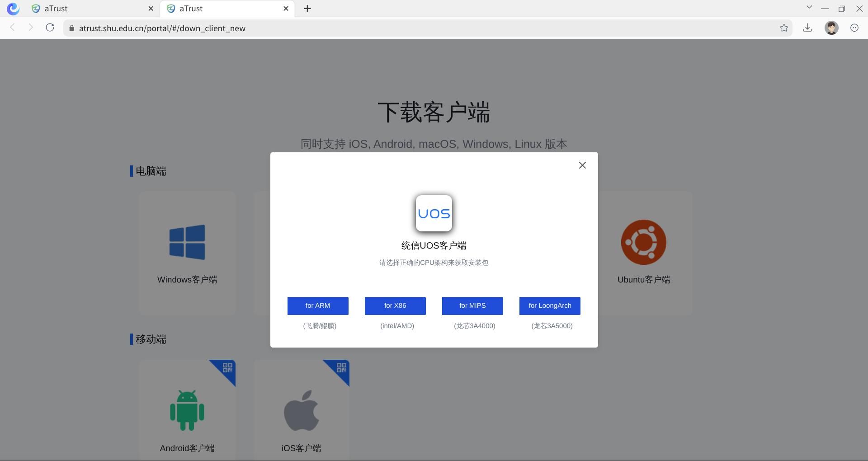This screenshot has height=461, width=868.
Task: Click the 电脑端 section heading
Action: pos(151,171)
